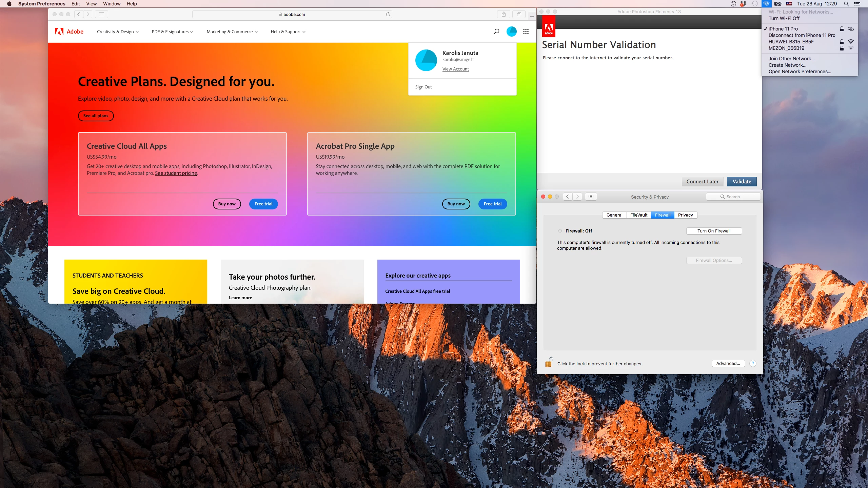Click the Adobe search magnifier icon
The image size is (868, 488).
pos(496,32)
